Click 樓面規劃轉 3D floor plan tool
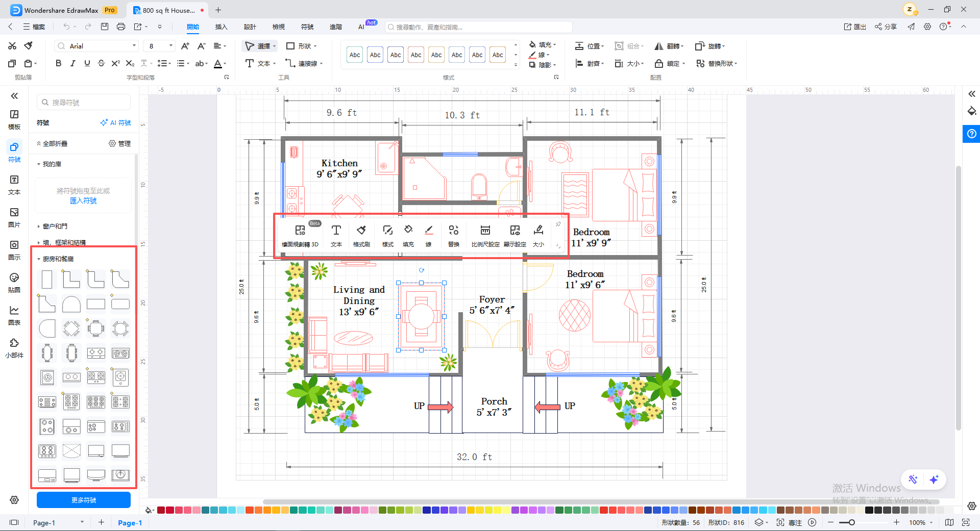The width and height of the screenshot is (980, 531). (x=300, y=236)
